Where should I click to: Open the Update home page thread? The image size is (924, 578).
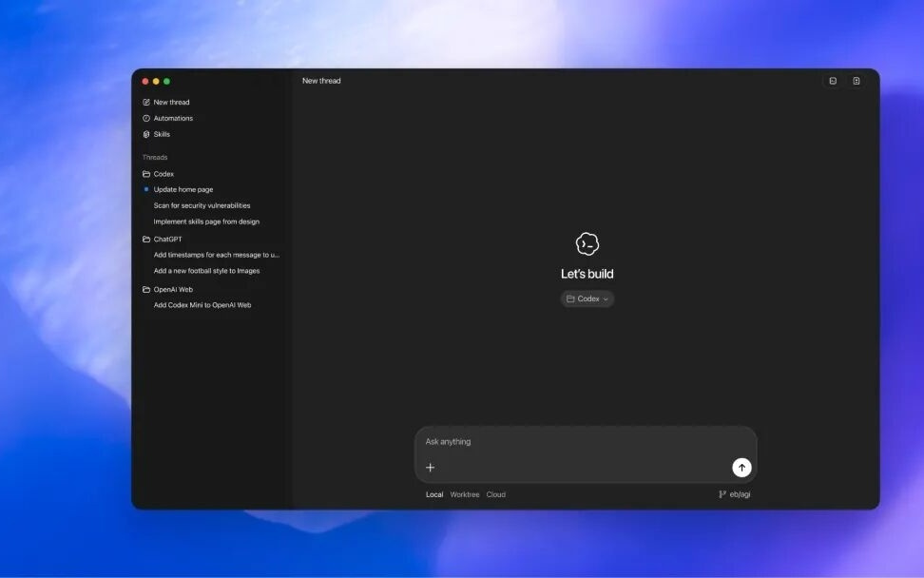(183, 189)
